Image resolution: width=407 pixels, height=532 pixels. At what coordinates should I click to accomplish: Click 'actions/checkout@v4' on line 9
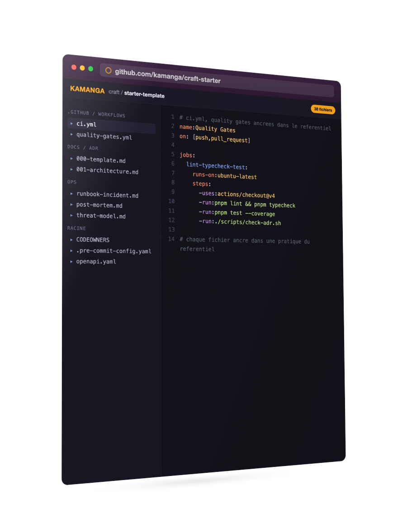click(x=246, y=195)
